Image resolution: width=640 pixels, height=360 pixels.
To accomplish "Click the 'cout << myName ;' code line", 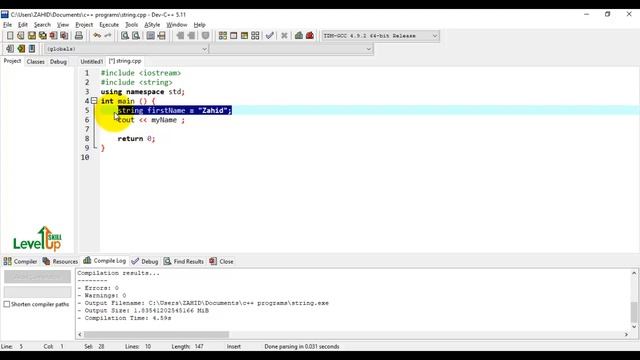I will coord(151,120).
